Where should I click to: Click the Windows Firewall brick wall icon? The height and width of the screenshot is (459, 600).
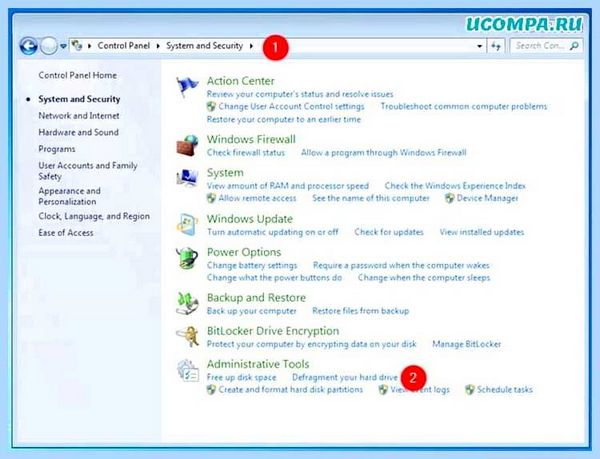[187, 145]
